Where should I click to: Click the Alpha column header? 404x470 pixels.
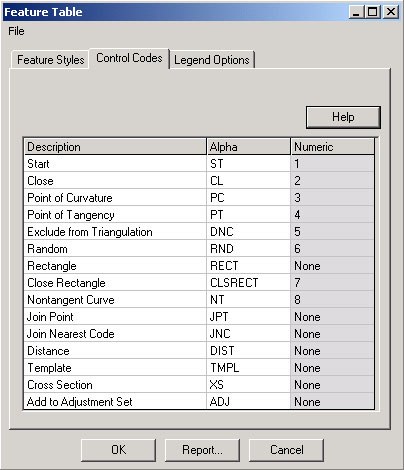248,147
